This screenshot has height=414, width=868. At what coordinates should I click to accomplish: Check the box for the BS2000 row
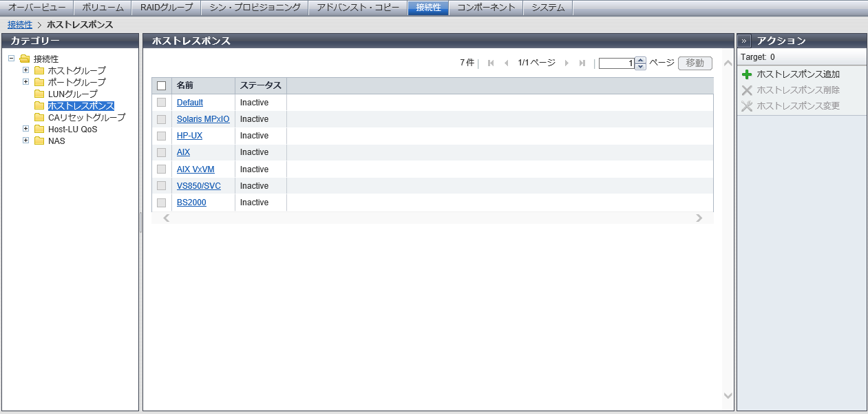[x=162, y=203]
